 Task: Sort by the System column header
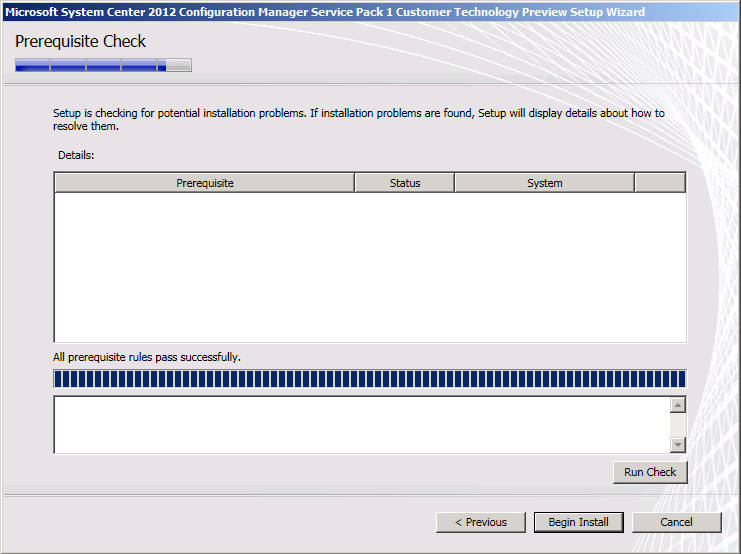pyautogui.click(x=544, y=183)
